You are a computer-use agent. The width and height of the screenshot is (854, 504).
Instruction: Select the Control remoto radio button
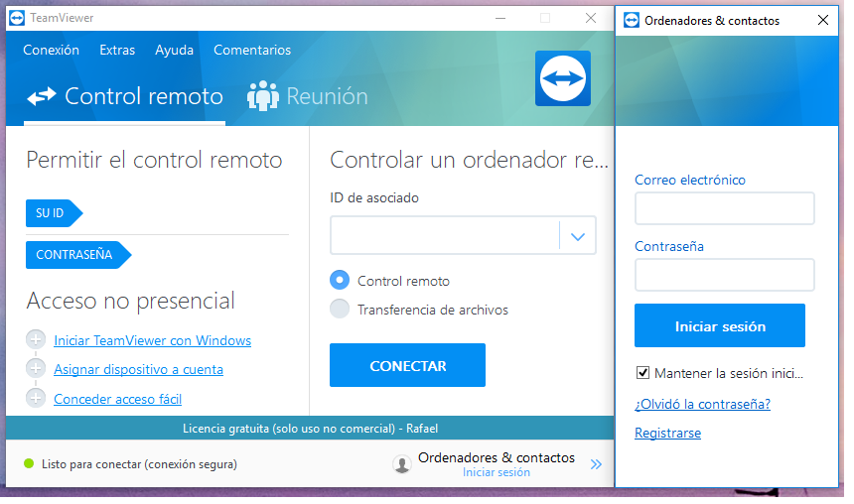[x=340, y=281]
